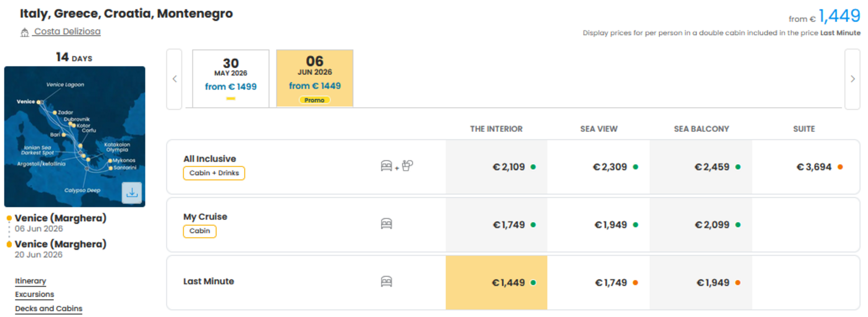Click orange availability dot next to €3,694 suite
The height and width of the screenshot is (317, 868).
(x=840, y=167)
